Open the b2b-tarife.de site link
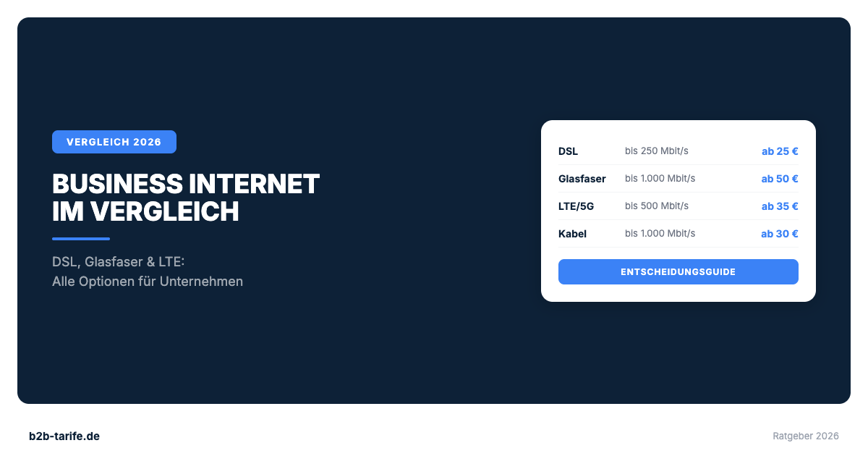 point(64,436)
